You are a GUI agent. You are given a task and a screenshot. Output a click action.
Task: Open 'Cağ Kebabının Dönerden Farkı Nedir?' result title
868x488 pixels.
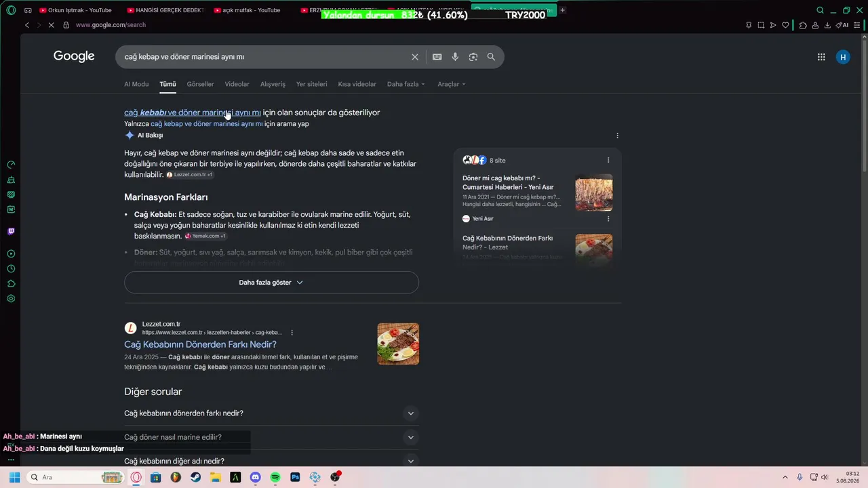[200, 344]
